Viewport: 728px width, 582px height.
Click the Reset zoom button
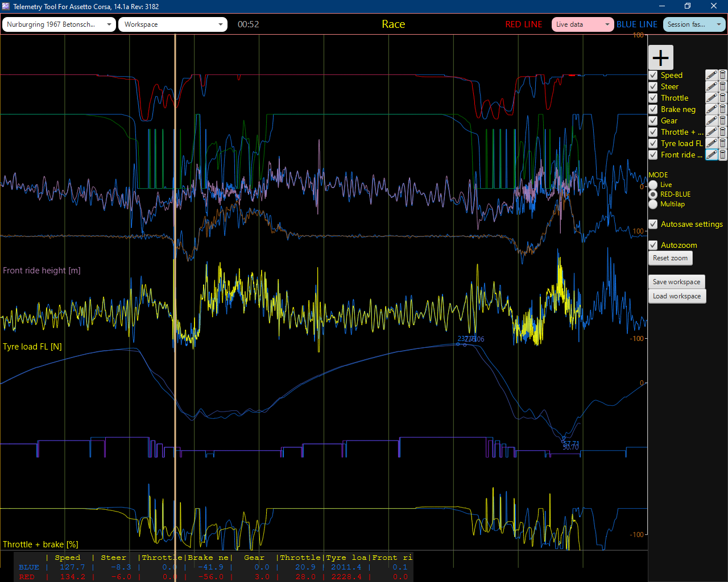pyautogui.click(x=671, y=258)
